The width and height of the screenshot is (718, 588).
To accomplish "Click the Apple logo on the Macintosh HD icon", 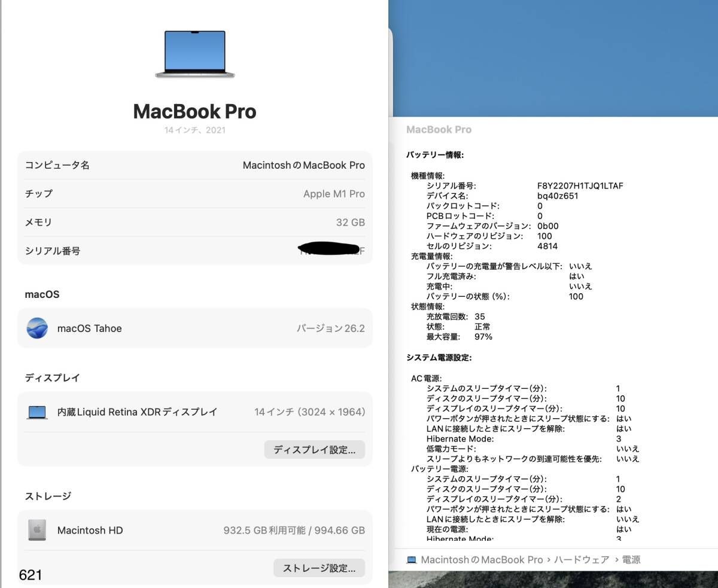I will click(37, 530).
